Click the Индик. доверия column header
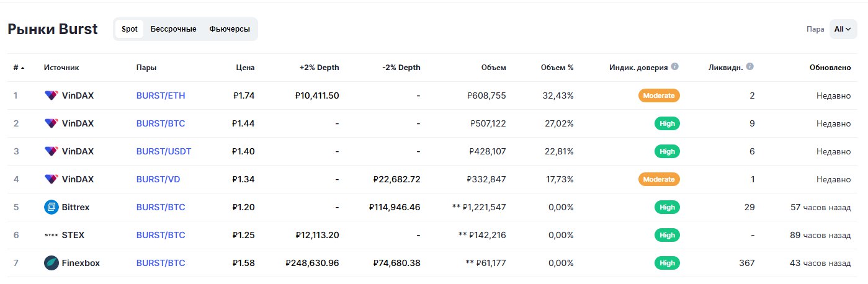 click(638, 68)
